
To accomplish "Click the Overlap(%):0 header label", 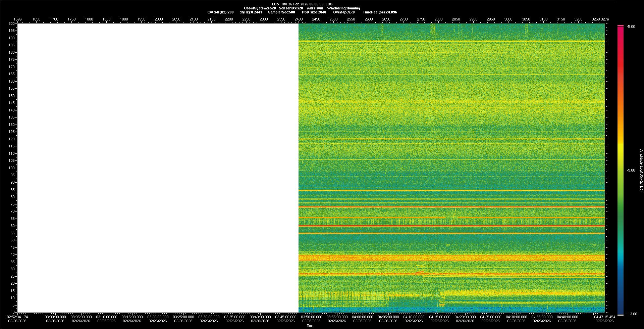I will (344, 12).
